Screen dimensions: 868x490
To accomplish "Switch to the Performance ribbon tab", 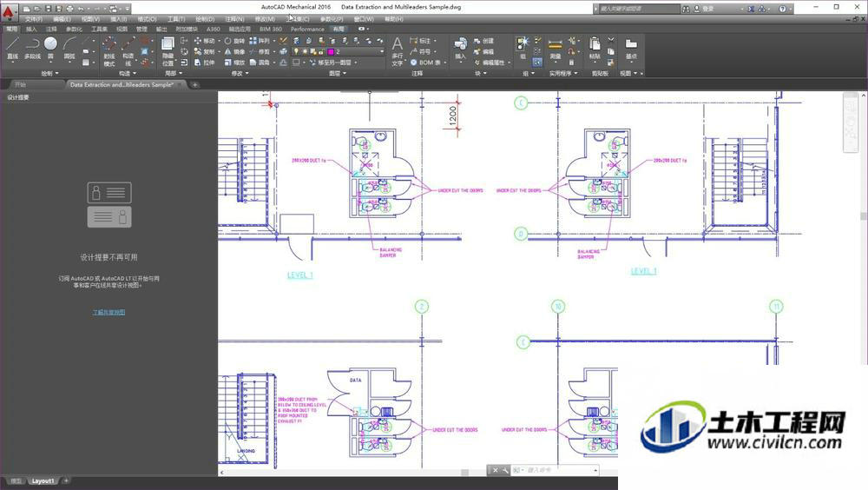I will point(307,29).
